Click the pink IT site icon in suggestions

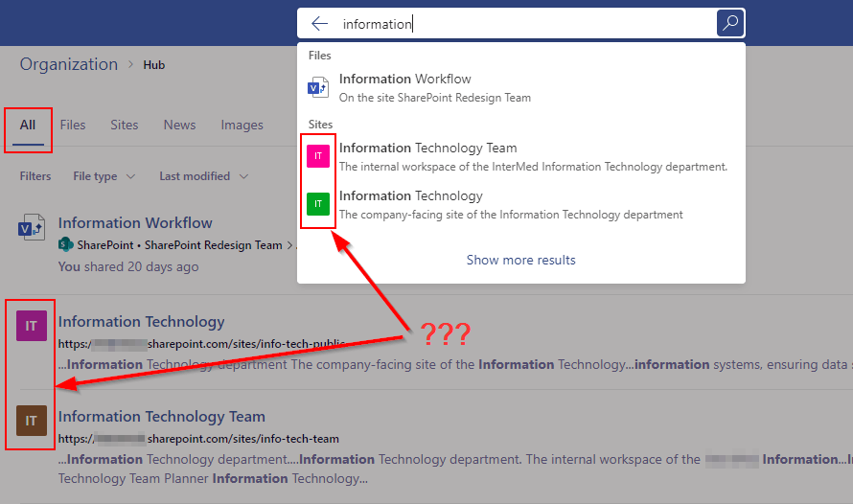tap(318, 156)
